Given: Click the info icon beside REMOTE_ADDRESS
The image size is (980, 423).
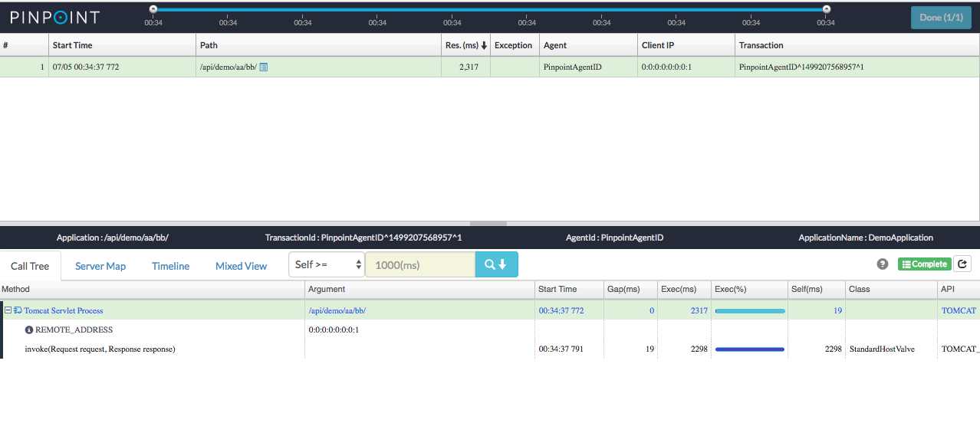Looking at the screenshot, I should click(29, 330).
